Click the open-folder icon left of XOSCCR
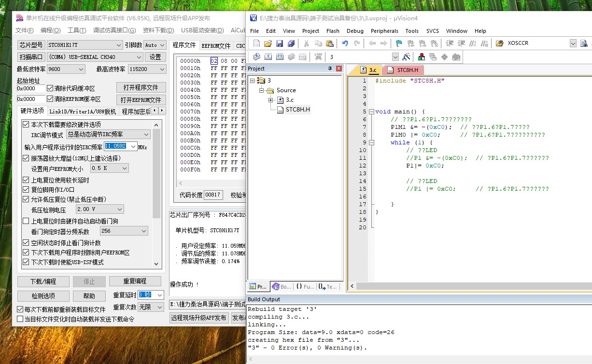Screen dimensions: 592x364 coord(500,43)
